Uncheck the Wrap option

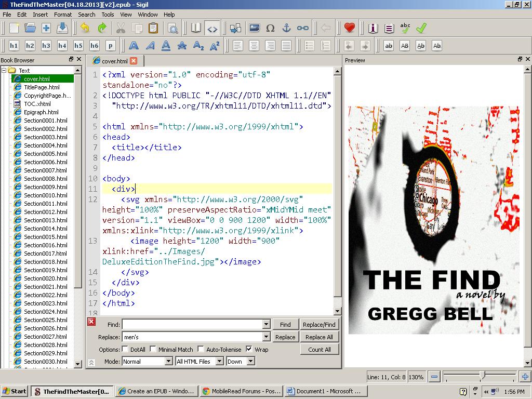click(x=249, y=349)
